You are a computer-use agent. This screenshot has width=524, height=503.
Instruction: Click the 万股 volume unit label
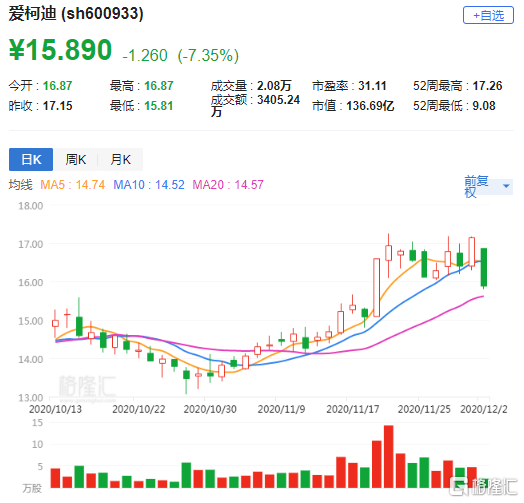pos(32,488)
